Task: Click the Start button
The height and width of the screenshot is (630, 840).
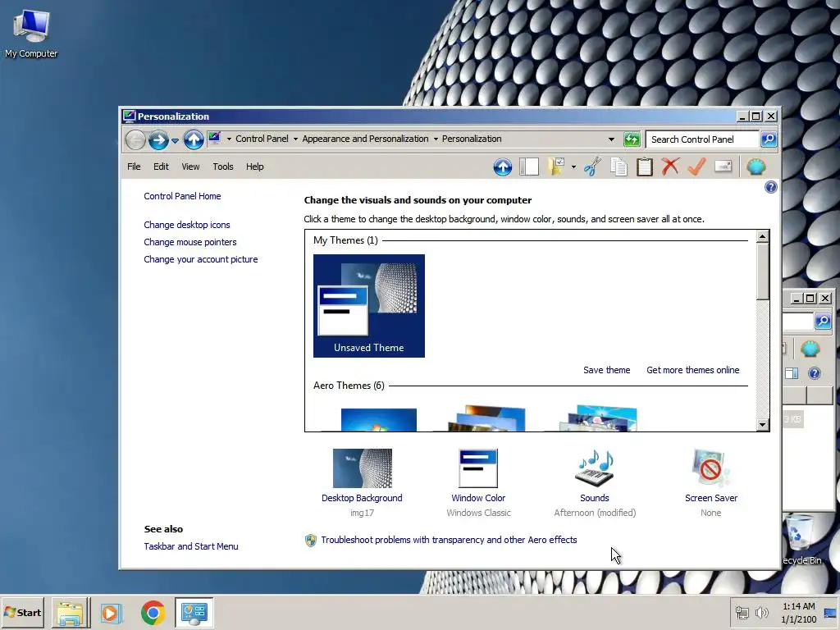Action: [x=23, y=612]
